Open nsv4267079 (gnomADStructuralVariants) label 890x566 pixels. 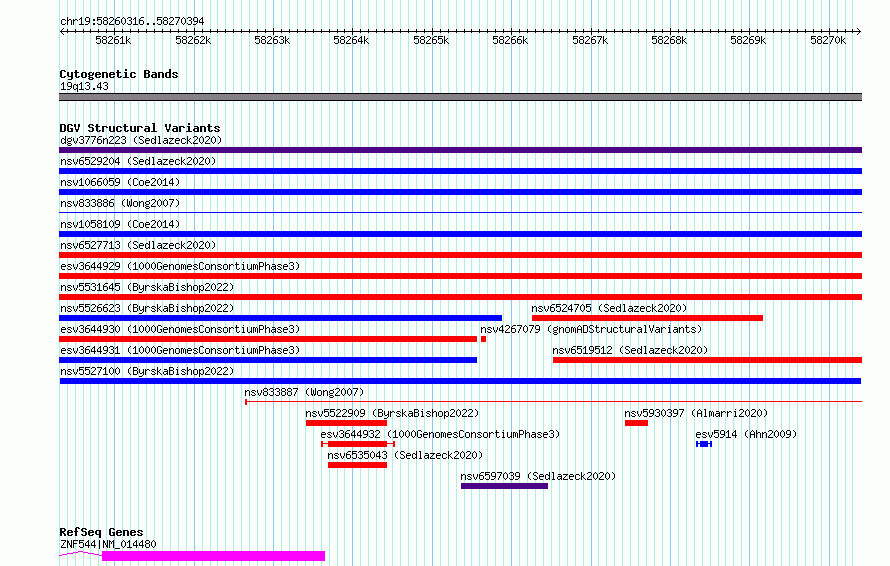[x=591, y=329]
